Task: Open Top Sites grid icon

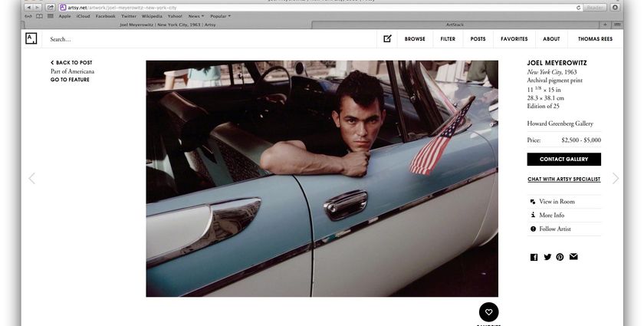Action: point(50,16)
